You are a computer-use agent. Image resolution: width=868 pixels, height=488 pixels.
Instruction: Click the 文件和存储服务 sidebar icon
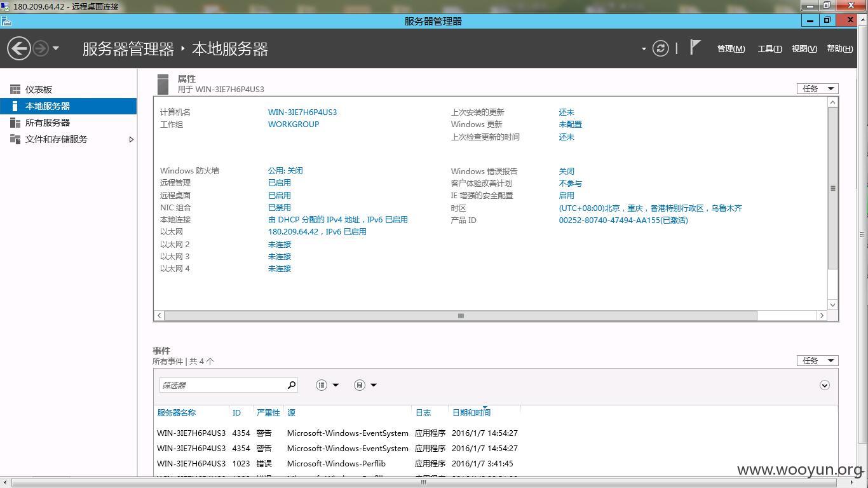15,139
